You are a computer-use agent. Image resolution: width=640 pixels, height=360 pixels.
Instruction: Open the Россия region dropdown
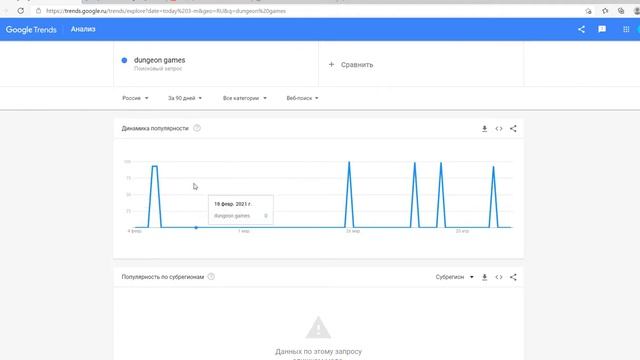click(135, 98)
